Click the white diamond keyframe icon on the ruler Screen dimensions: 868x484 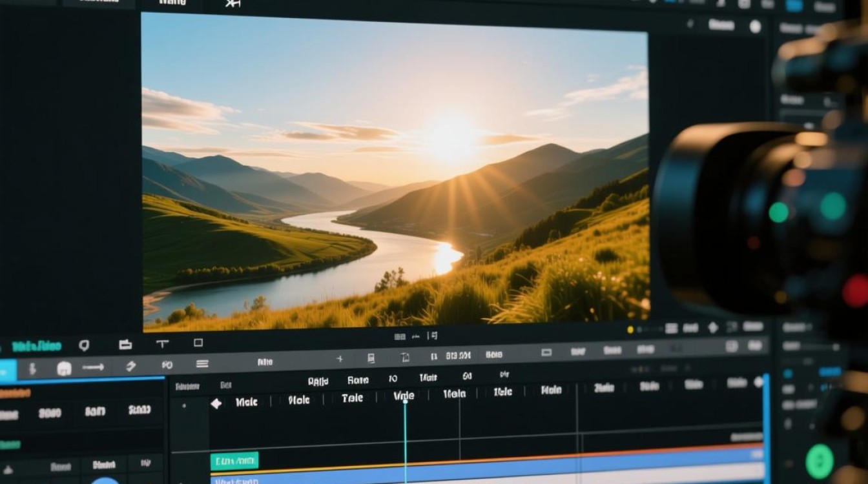click(216, 403)
